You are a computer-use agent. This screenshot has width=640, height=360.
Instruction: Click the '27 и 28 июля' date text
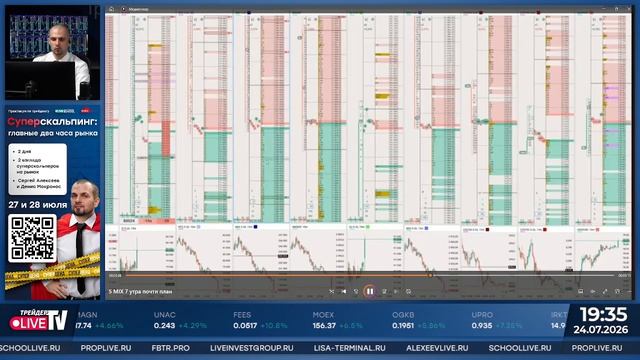[x=38, y=205]
